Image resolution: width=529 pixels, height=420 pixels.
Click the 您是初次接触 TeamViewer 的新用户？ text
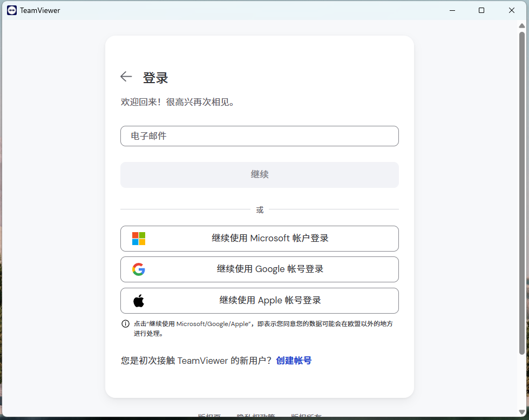click(x=196, y=361)
